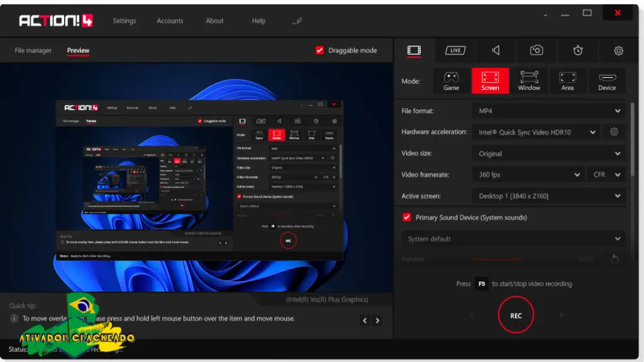Open the Help menu
Viewport: 644px width, 362px height.
click(258, 21)
